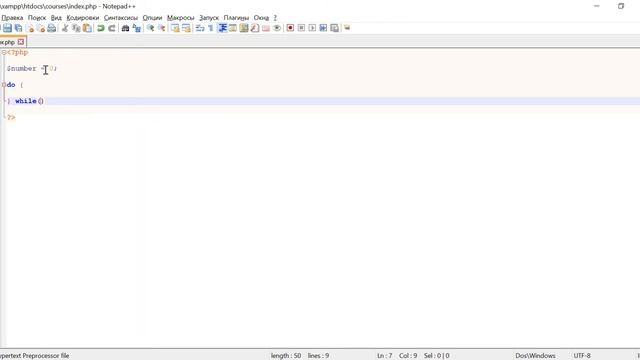Save the recorded macro toolbar icon
The width and height of the screenshot is (640, 360).
[x=334, y=28]
